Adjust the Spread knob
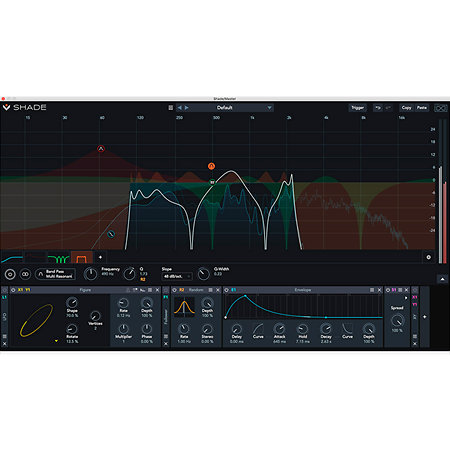Viewport: 450px width, 450px height. [x=397, y=320]
